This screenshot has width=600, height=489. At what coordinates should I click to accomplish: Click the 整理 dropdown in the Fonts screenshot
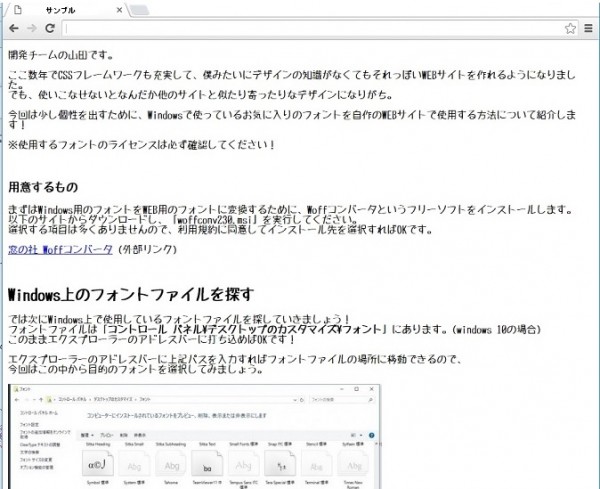87,435
